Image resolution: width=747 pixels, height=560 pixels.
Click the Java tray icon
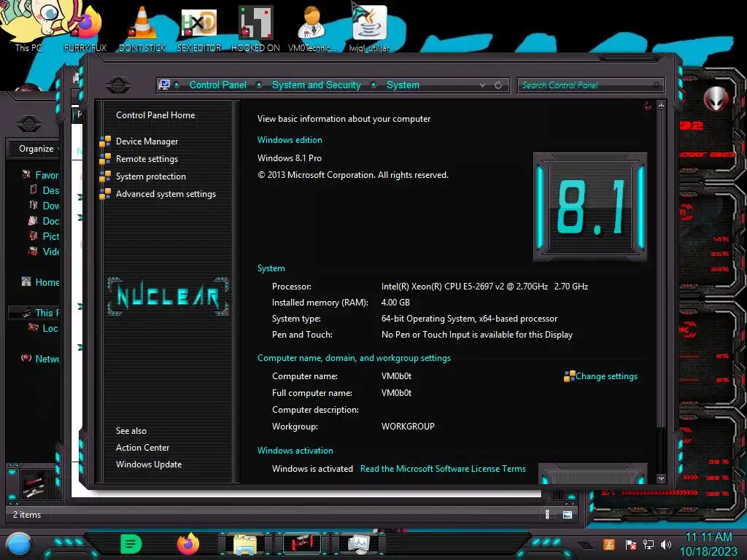pyautogui.click(x=609, y=544)
